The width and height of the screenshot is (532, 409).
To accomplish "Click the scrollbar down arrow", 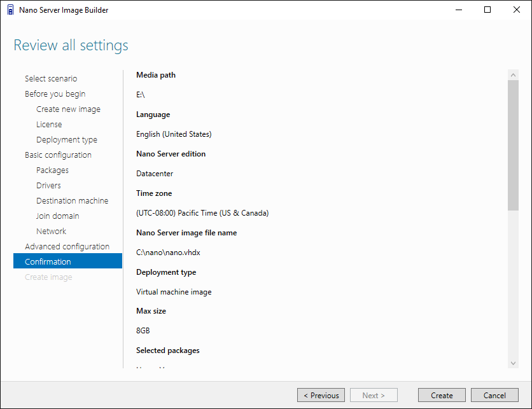I will pos(514,363).
